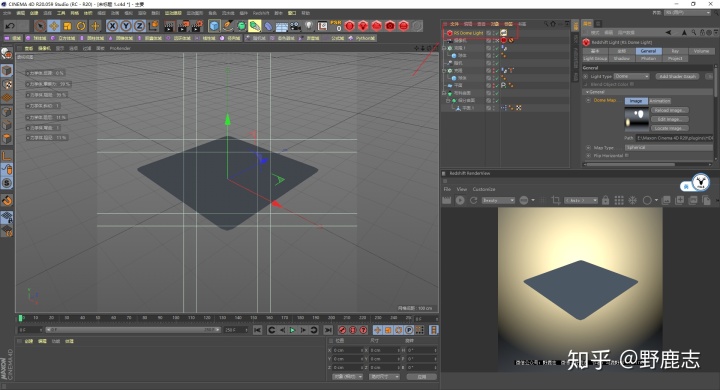Add a camera with the camera icon
This screenshot has height=390, width=720.
tap(295, 26)
